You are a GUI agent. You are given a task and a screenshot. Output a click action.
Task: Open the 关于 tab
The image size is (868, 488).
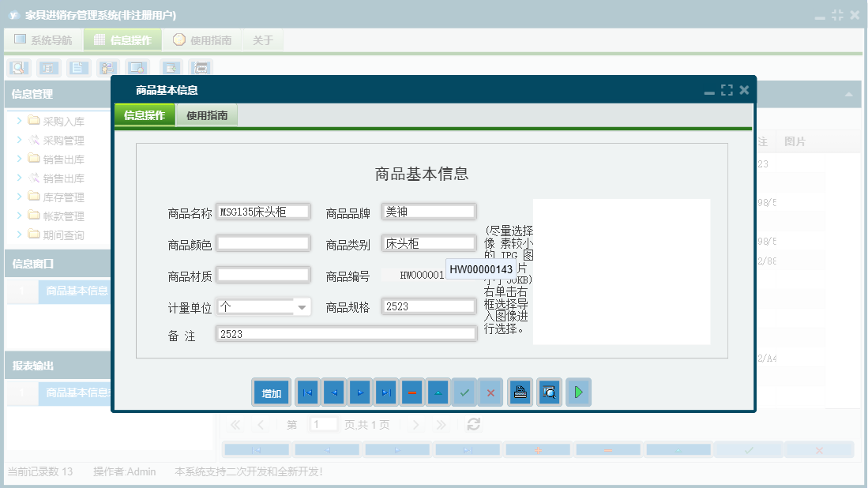pyautogui.click(x=263, y=39)
